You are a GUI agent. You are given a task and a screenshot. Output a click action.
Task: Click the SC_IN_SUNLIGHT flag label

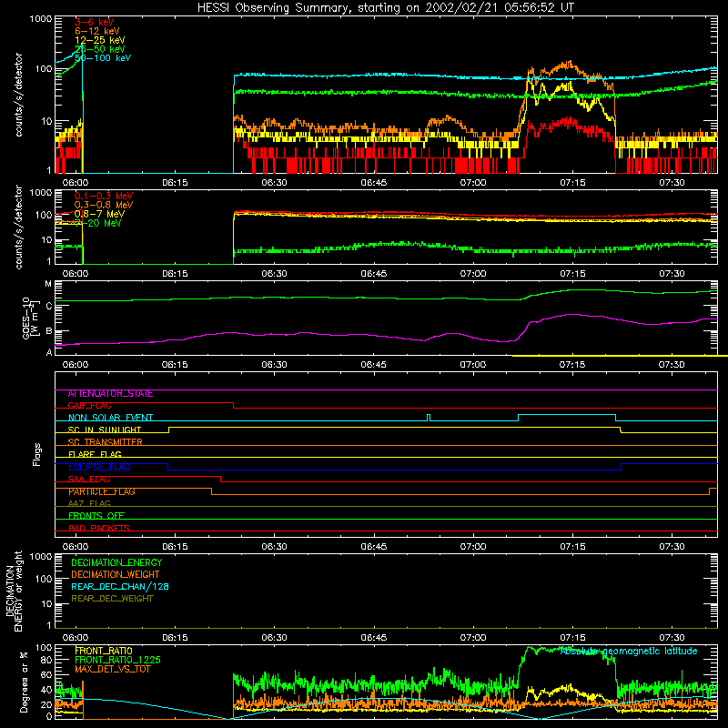click(x=105, y=430)
